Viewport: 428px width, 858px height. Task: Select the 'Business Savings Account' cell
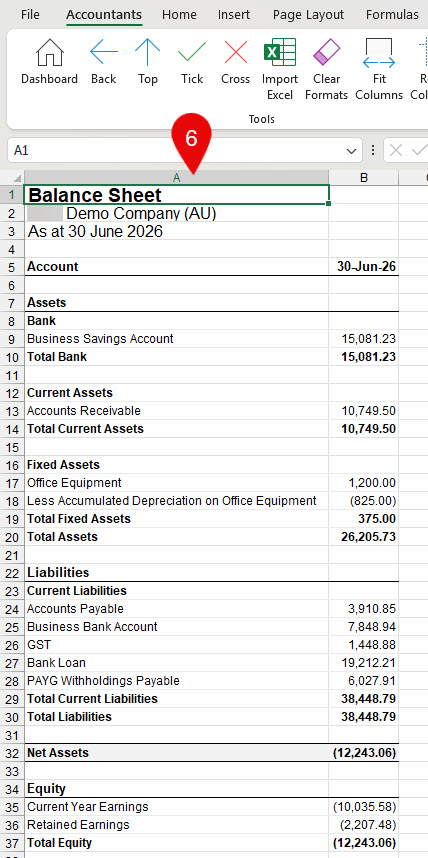pos(176,339)
